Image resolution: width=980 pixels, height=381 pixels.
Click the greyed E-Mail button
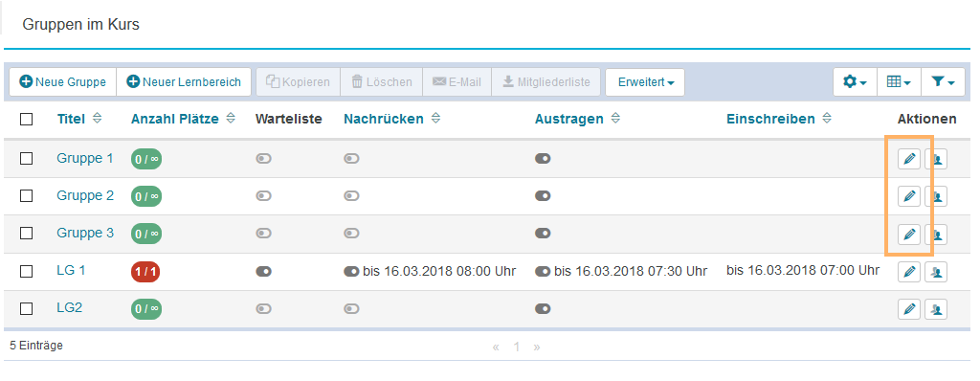tap(457, 82)
